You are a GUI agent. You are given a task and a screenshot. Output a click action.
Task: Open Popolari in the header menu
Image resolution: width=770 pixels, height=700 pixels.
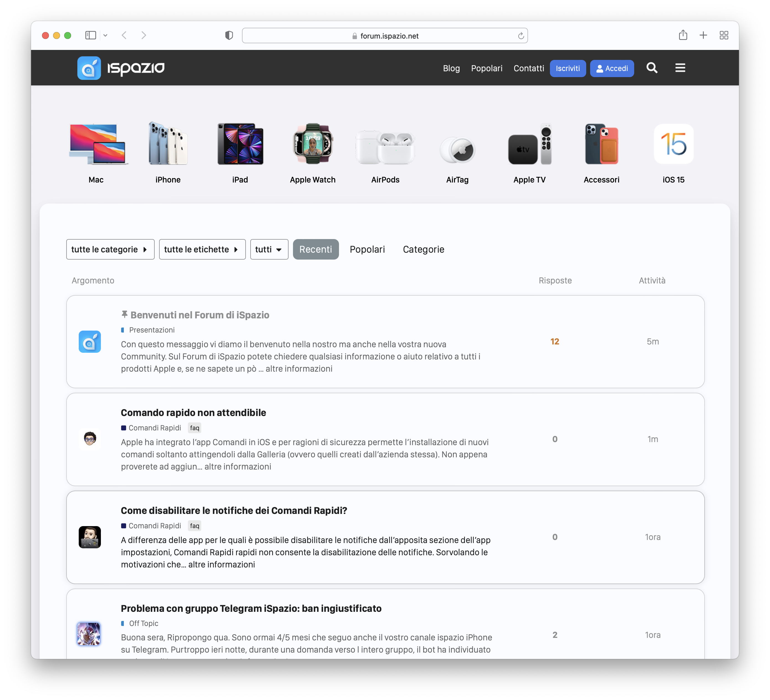pyautogui.click(x=487, y=69)
